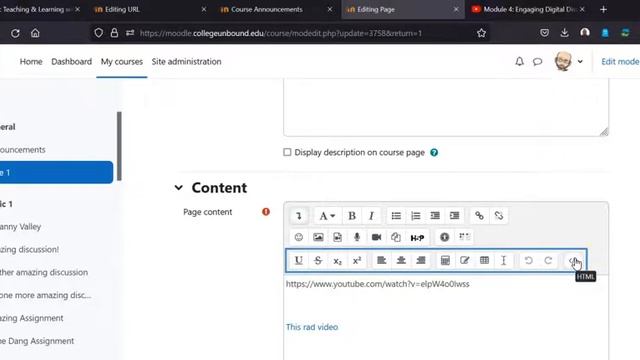
Task: Open the manage files tool
Action: (x=396, y=237)
